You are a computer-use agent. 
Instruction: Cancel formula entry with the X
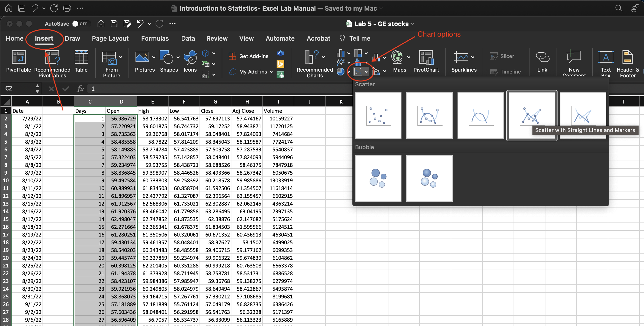[51, 89]
